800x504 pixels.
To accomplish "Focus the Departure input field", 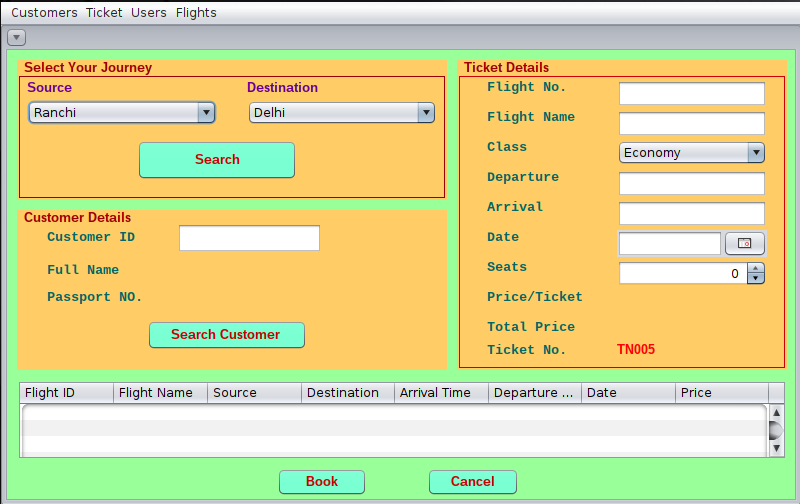I will tap(692, 183).
